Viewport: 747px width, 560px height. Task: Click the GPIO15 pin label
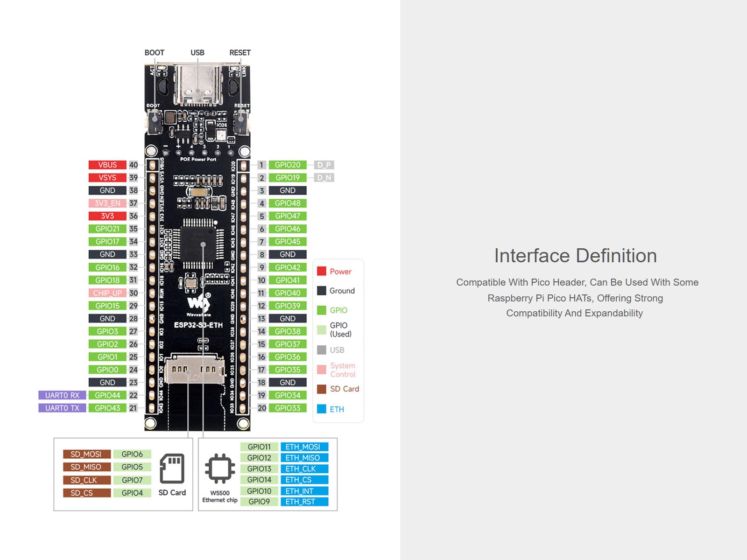click(107, 306)
